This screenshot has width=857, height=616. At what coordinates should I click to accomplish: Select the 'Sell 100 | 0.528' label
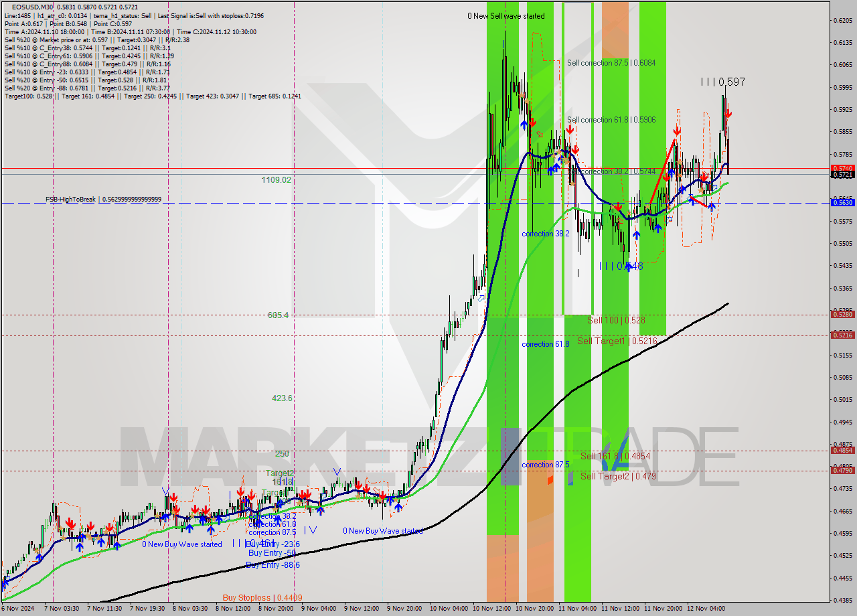(616, 321)
